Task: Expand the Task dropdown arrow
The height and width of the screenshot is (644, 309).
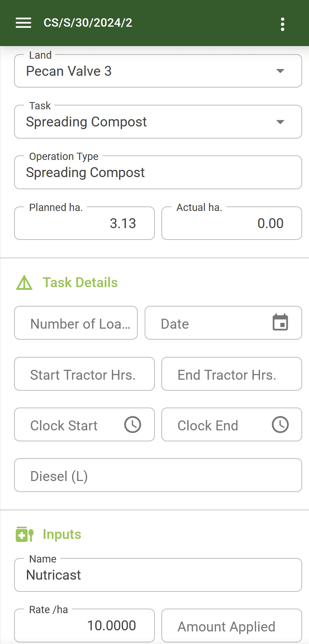Action: [x=280, y=122]
